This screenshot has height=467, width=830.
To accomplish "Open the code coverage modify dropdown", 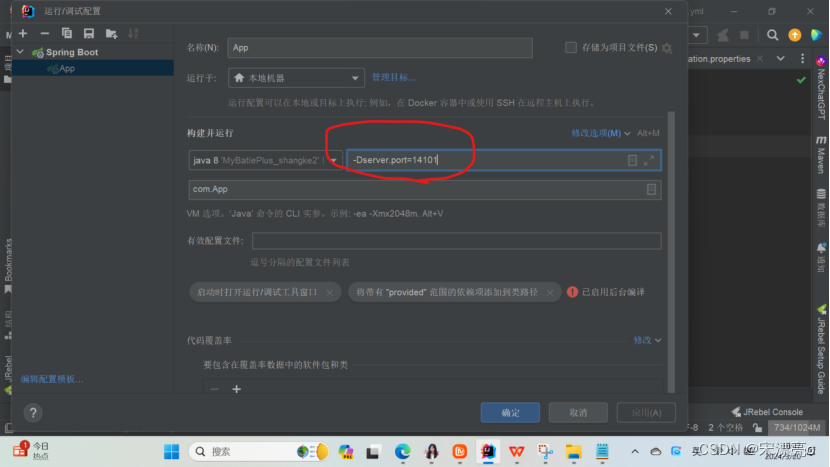I will point(647,340).
